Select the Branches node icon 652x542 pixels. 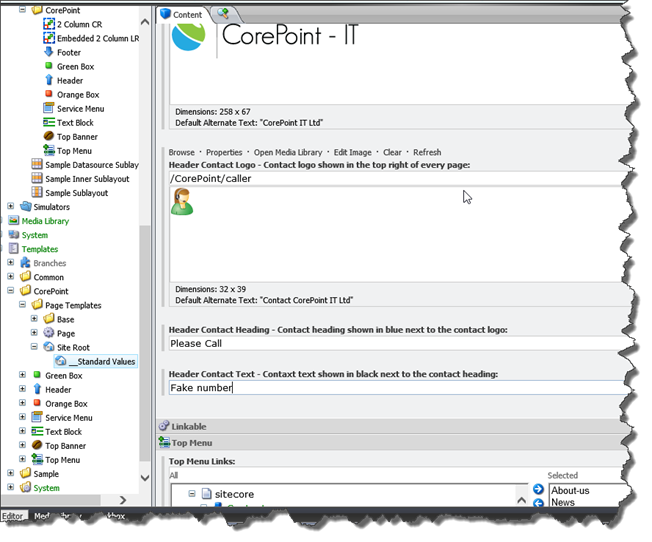(25, 263)
